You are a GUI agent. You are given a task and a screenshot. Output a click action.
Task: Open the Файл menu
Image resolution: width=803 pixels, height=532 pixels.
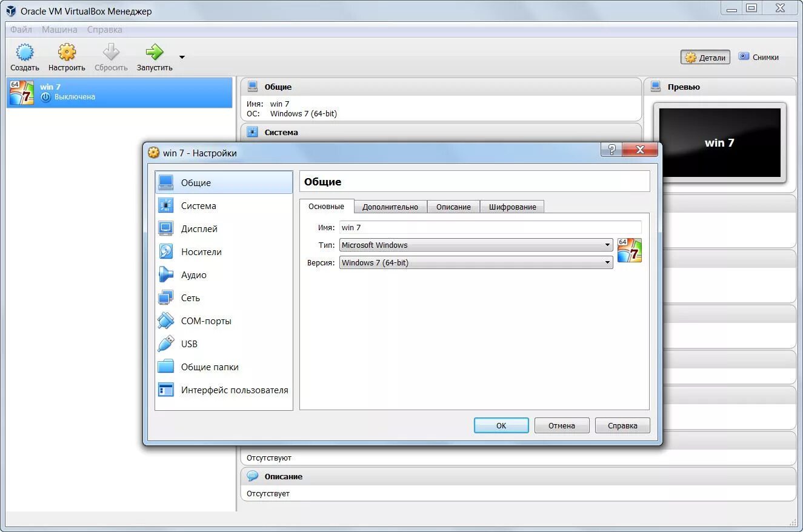(21, 30)
